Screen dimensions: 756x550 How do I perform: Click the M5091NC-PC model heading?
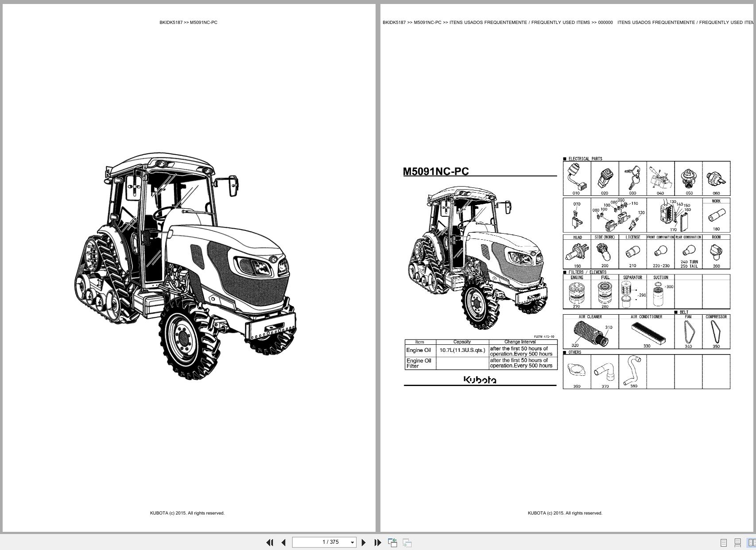pos(436,172)
